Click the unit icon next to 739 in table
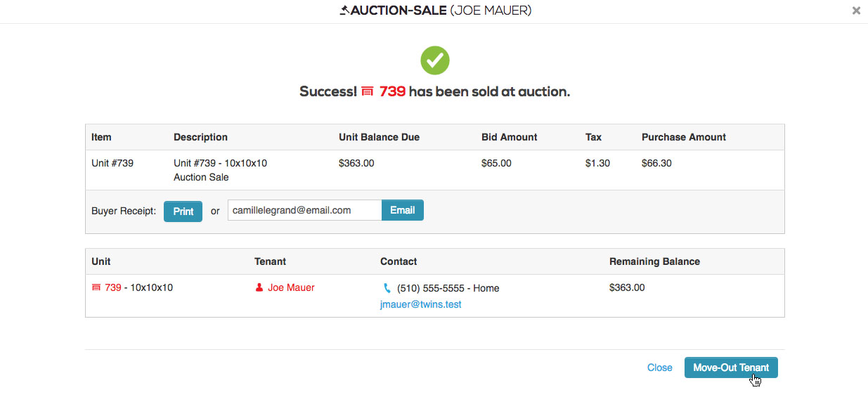868x397 pixels. click(x=96, y=287)
